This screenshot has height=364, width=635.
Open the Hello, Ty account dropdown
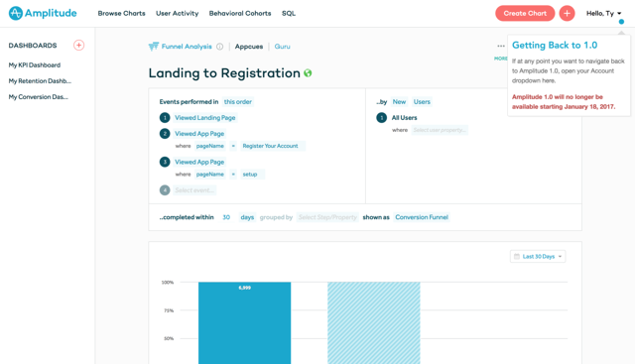[x=603, y=13]
